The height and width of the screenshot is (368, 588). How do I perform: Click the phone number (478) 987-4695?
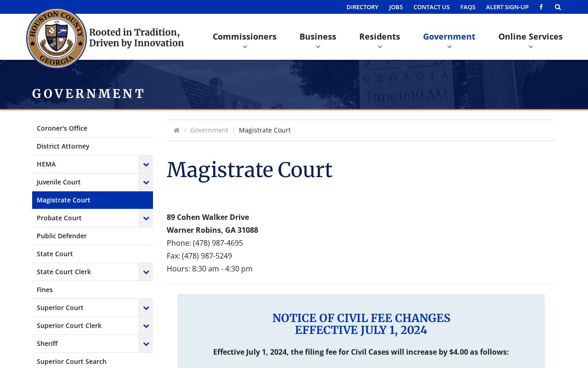218,243
